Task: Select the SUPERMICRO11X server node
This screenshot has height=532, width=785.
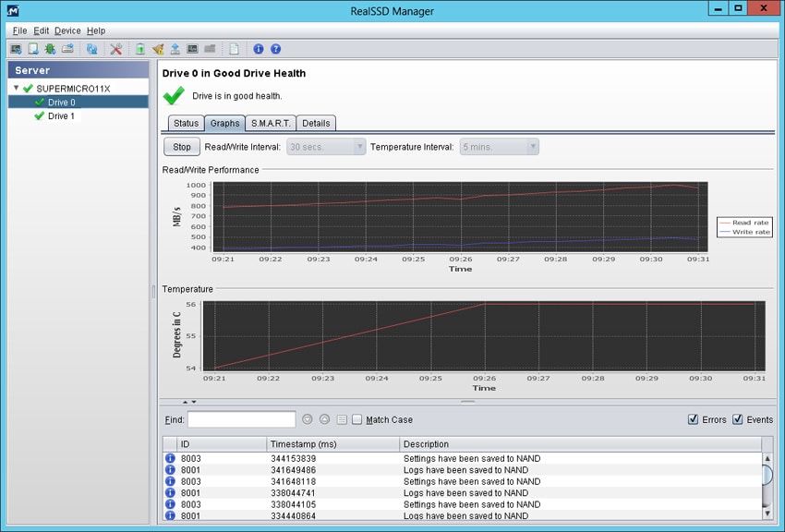Action: (x=73, y=89)
